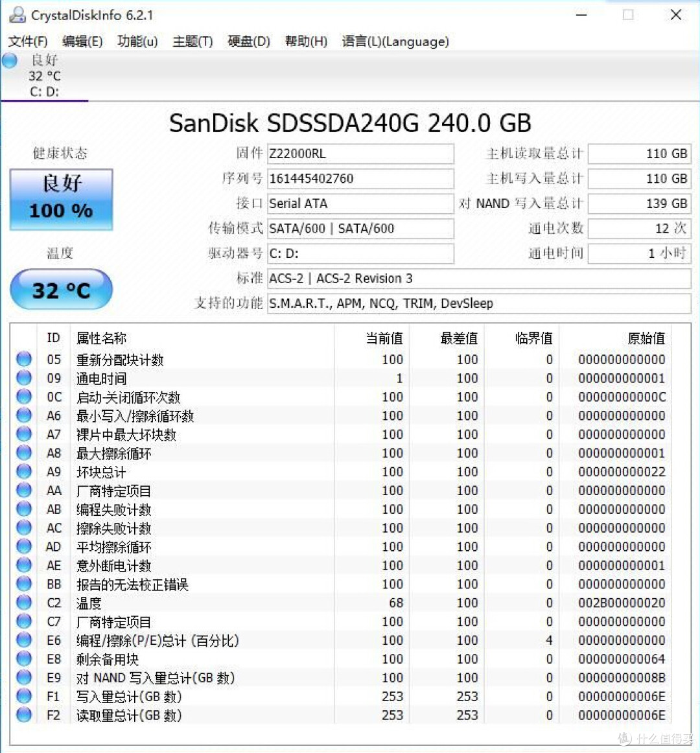Select the C: D: disk tab at top

tap(44, 76)
